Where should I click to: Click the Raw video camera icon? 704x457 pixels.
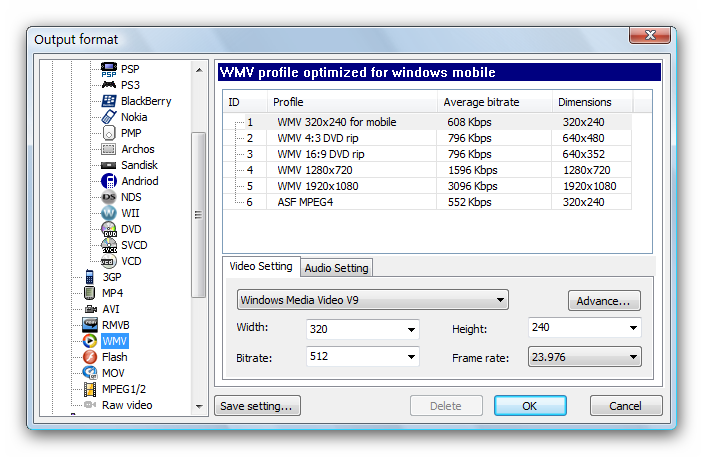(x=90, y=405)
